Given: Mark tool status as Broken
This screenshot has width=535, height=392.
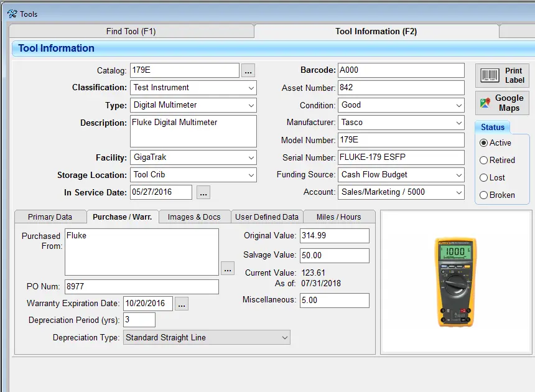Looking at the screenshot, I should pyautogui.click(x=497, y=195).
